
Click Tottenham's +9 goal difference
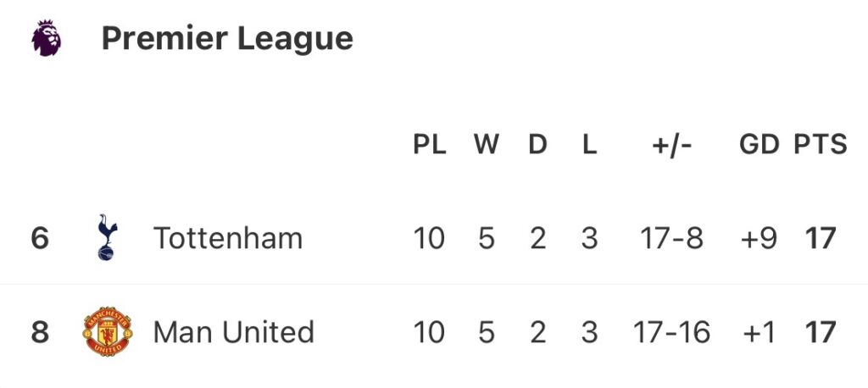click(758, 239)
